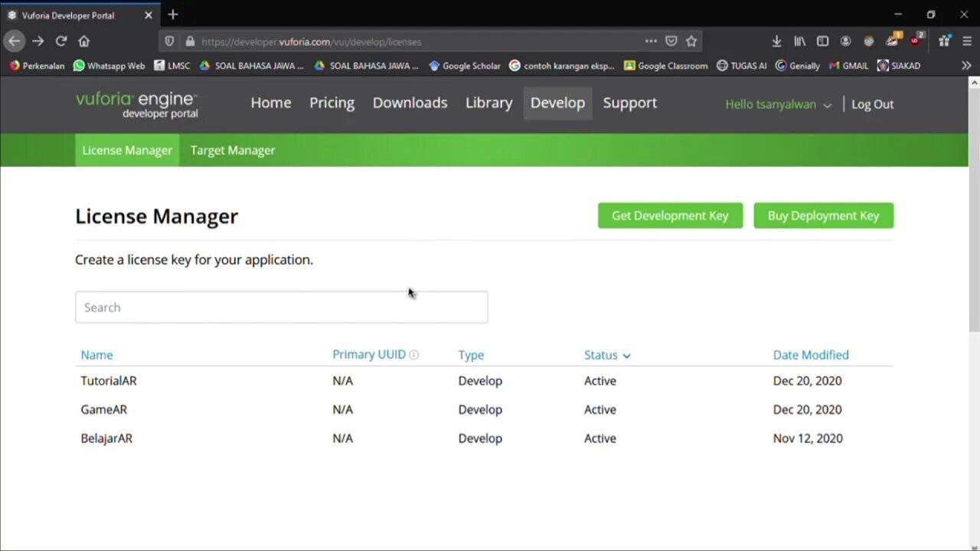This screenshot has width=980, height=551.
Task: Open the Downloads arrow icon
Action: tap(776, 41)
